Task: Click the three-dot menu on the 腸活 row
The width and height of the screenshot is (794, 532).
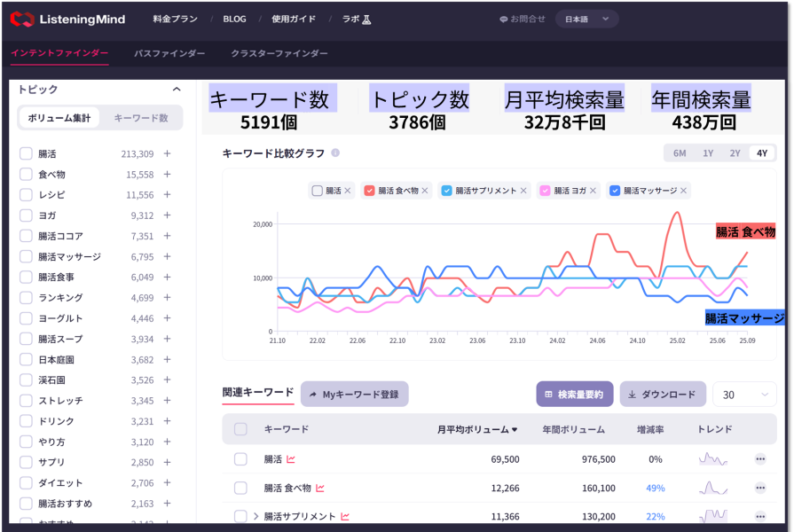Action: click(x=760, y=459)
